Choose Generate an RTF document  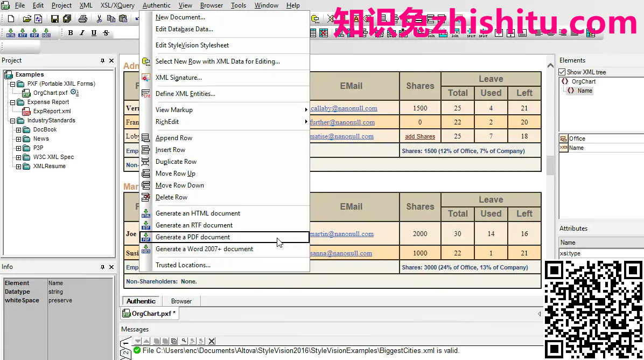coord(224,225)
